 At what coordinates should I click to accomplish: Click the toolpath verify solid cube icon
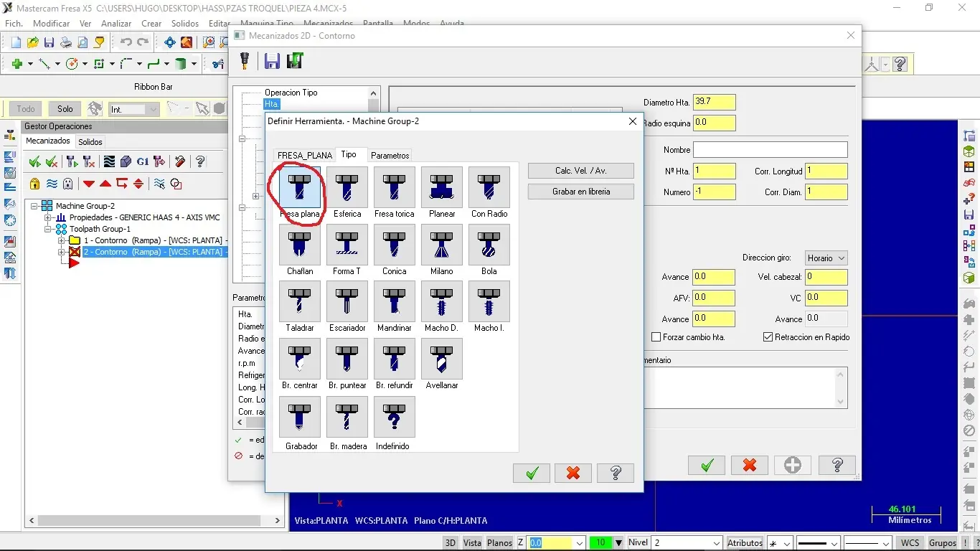coord(126,161)
